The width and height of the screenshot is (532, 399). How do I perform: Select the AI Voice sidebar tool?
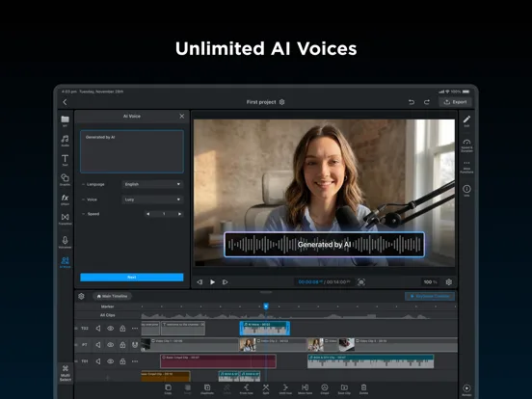point(65,262)
